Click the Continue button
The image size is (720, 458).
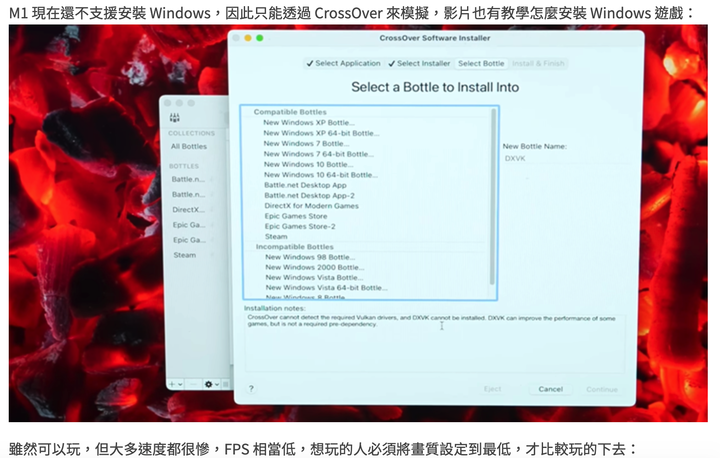pos(602,389)
